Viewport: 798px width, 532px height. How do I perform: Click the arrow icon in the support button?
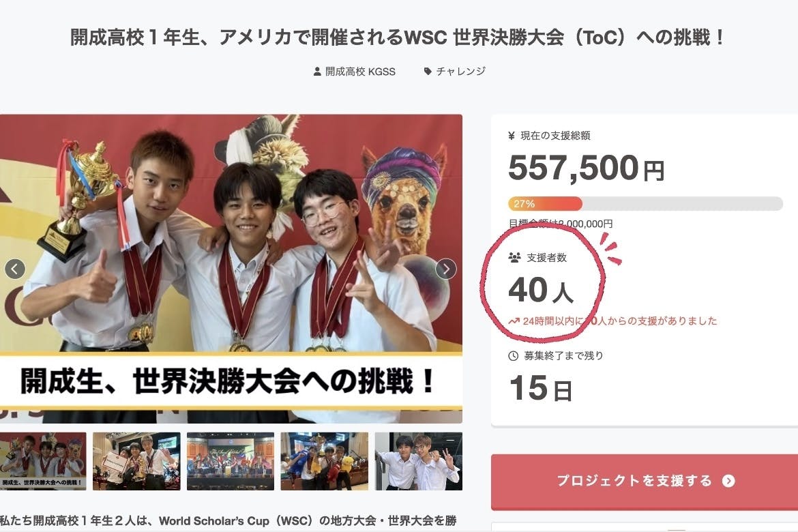tap(728, 481)
